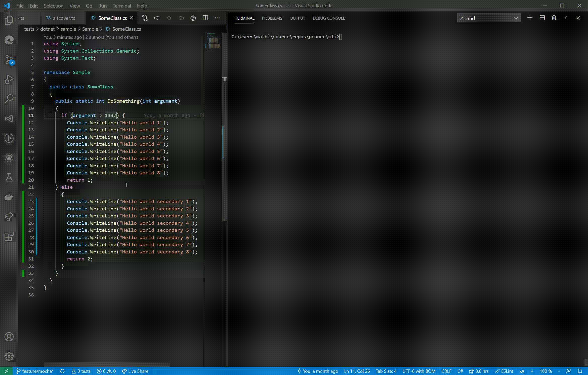This screenshot has width=588, height=375.
Task: Toggle notifications bell in status bar
Action: [580, 371]
